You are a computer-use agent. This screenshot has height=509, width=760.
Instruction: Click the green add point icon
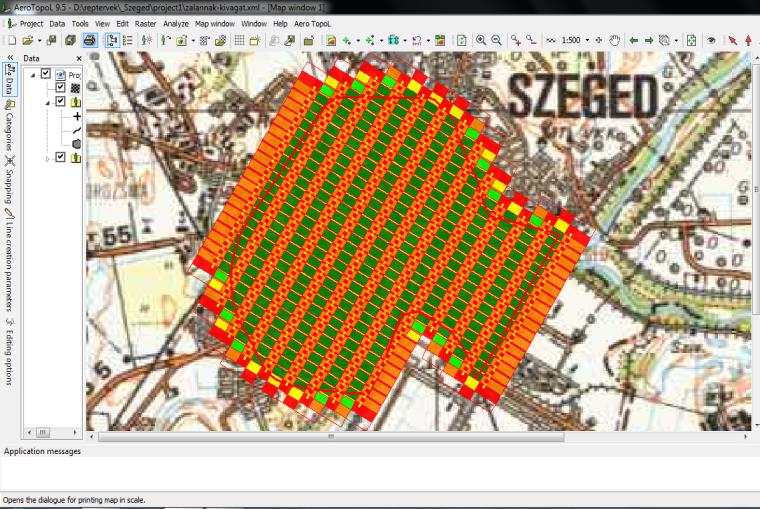tap(347, 41)
